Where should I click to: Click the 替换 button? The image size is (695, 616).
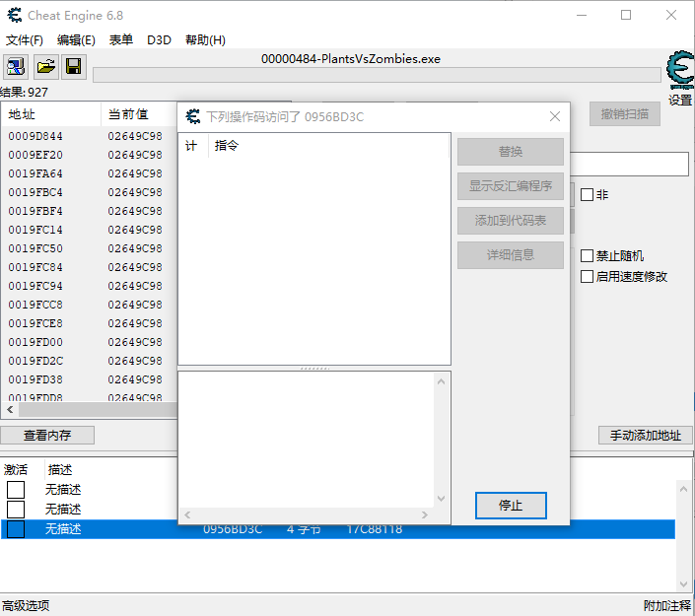[x=511, y=152]
